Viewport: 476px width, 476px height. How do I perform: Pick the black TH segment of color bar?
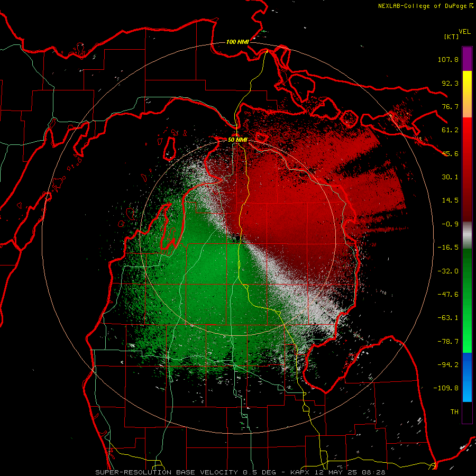(x=467, y=412)
